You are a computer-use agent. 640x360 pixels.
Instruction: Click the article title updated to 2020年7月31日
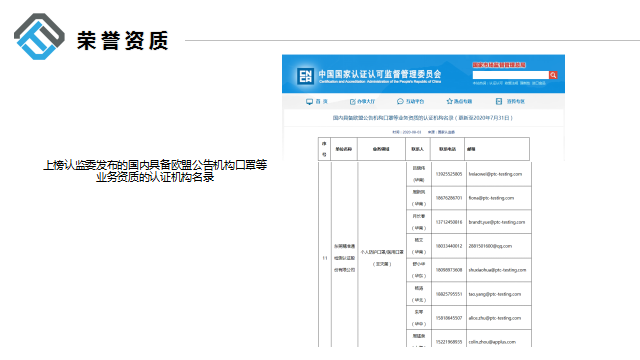tap(422, 118)
